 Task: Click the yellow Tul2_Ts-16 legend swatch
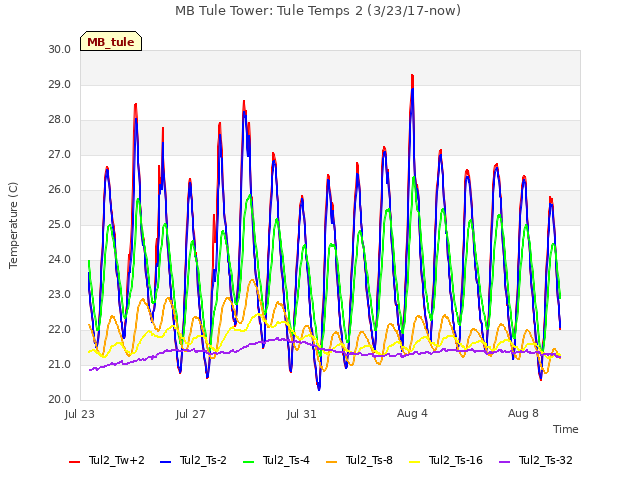414,462
